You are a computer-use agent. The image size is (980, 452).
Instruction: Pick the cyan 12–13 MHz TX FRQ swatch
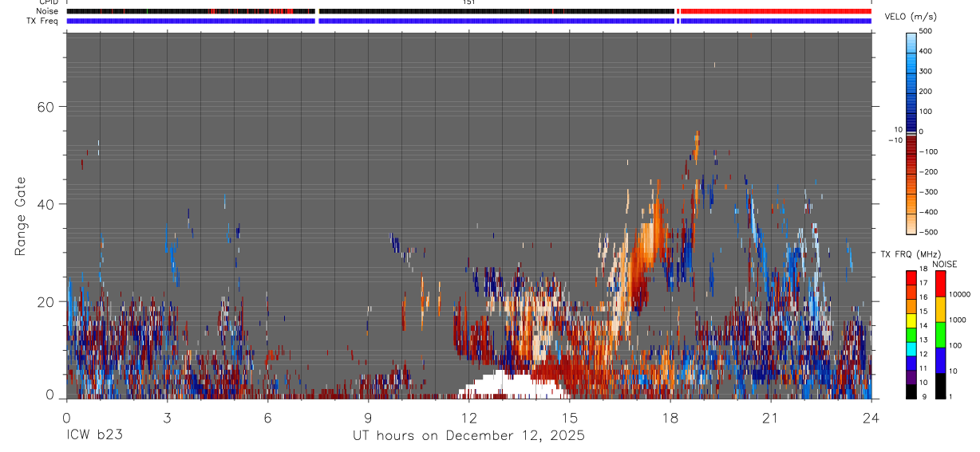pos(911,349)
